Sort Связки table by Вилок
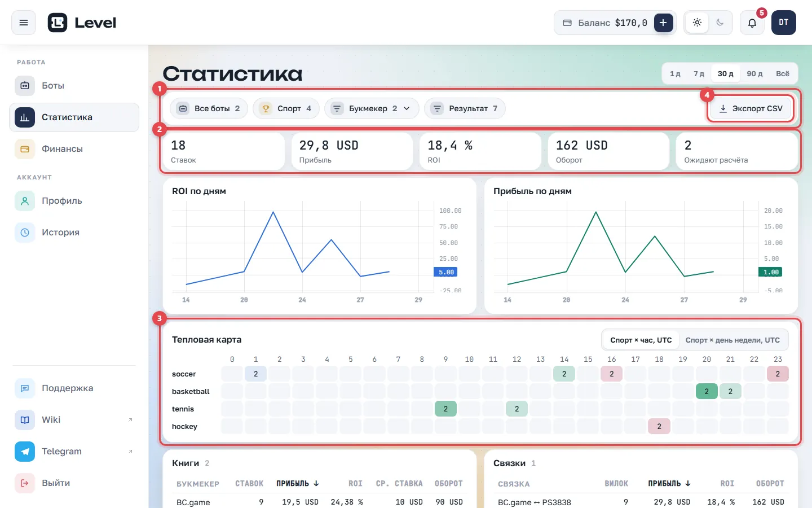 pyautogui.click(x=616, y=484)
